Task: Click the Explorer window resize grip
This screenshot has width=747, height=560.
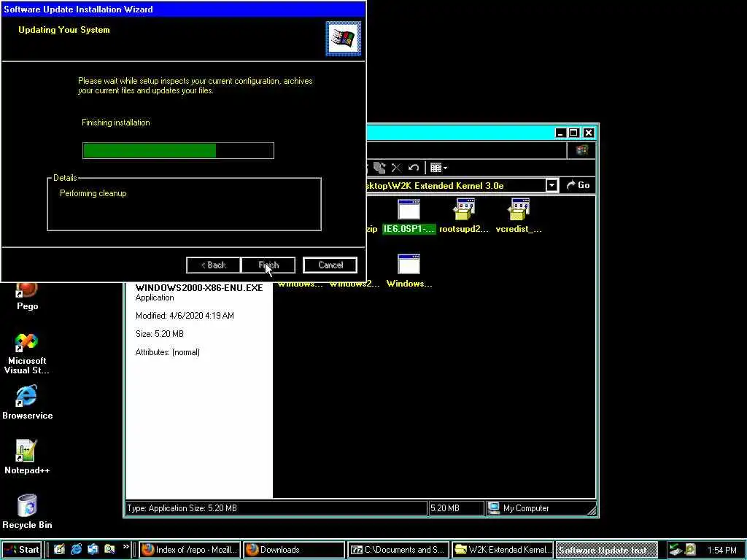Action: (592, 510)
